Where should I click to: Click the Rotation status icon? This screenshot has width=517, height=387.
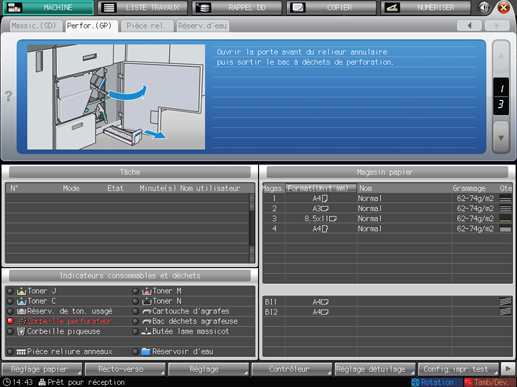(x=415, y=382)
